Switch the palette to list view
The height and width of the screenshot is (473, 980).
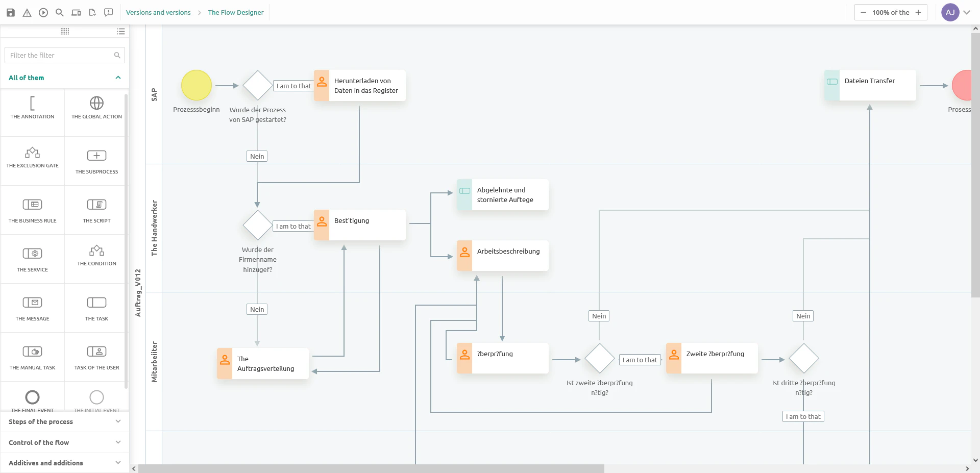[x=120, y=31]
